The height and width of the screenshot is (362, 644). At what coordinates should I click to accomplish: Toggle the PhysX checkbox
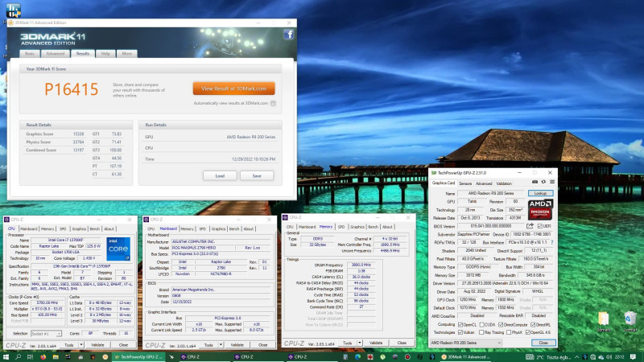point(509,332)
